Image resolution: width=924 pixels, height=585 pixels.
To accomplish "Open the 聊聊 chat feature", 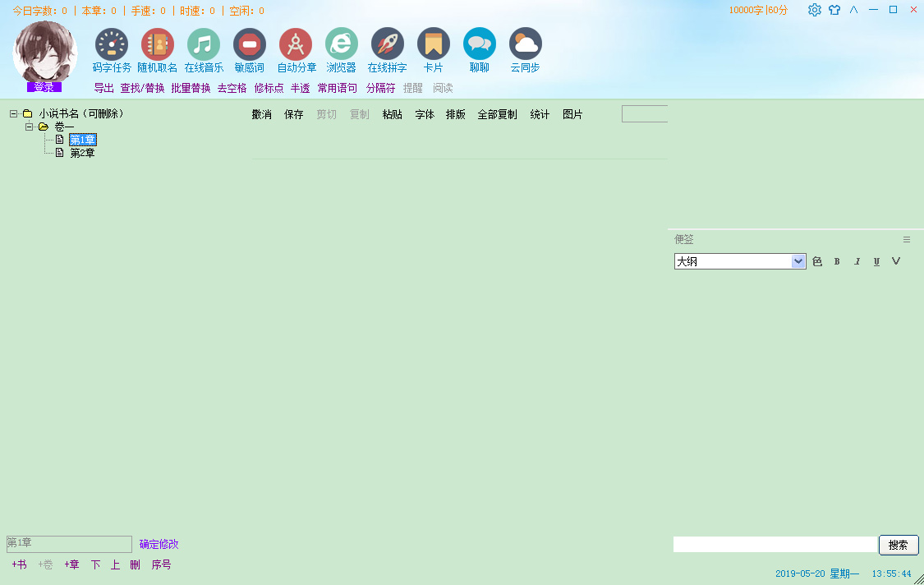I will tap(479, 51).
